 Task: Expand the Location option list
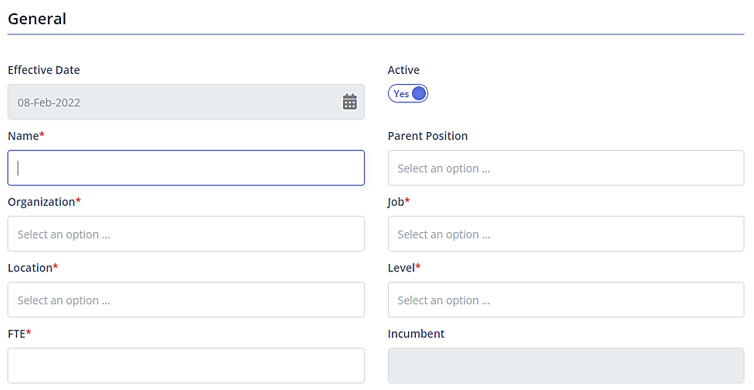pos(186,300)
